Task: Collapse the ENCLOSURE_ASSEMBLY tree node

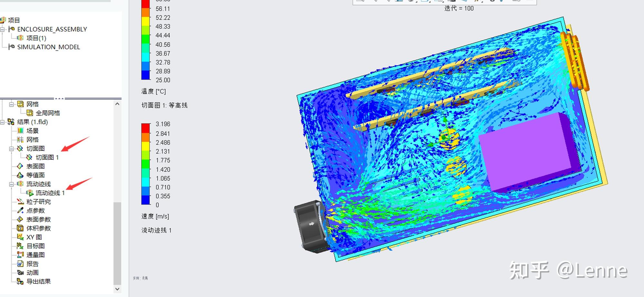Action: (2, 29)
